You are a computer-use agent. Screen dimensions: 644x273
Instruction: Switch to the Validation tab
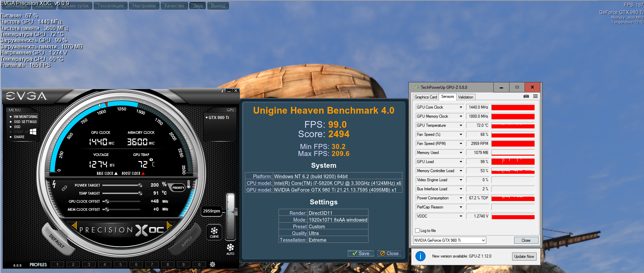coord(465,97)
